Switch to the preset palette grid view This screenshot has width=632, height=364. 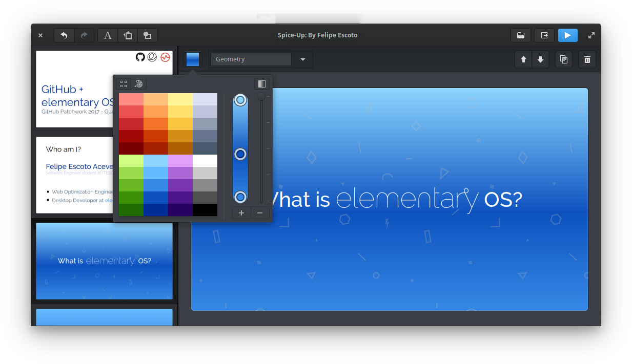124,84
